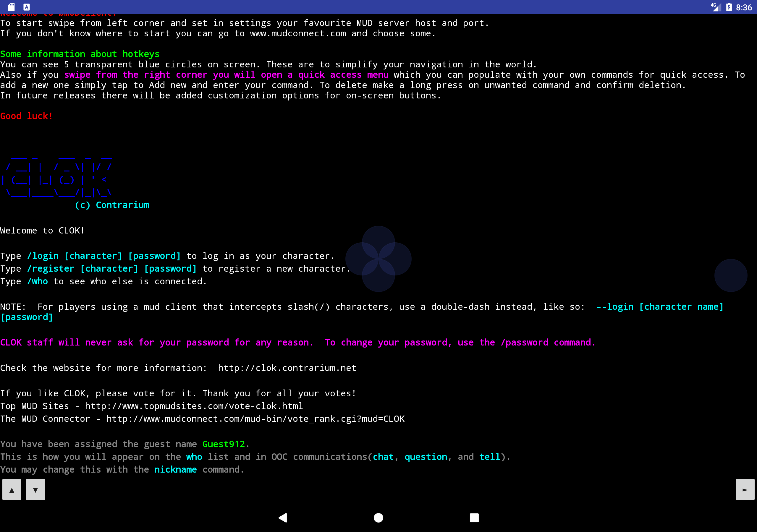Screen dimensions: 757x532
Task: Tap the SD card status icon
Action: tap(11, 7)
